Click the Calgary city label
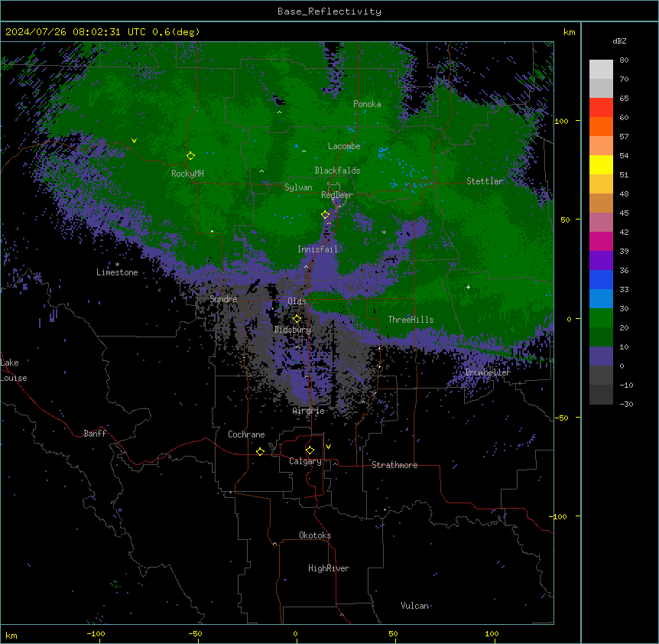Screen dimensions: 659x644 click(x=305, y=461)
